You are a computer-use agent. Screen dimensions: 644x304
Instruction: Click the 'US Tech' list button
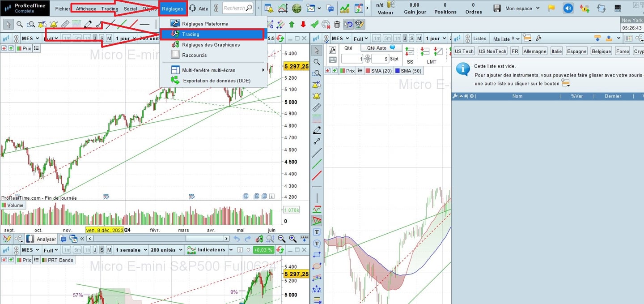pos(464,51)
